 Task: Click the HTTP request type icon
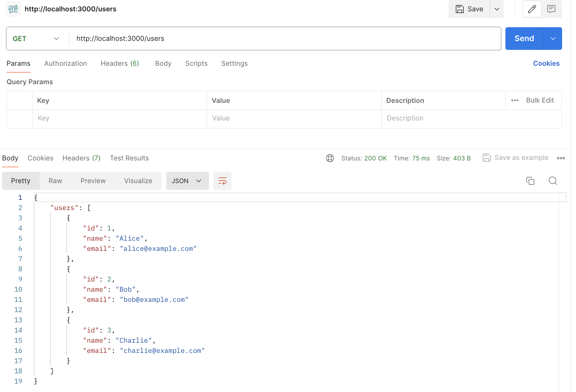13,9
